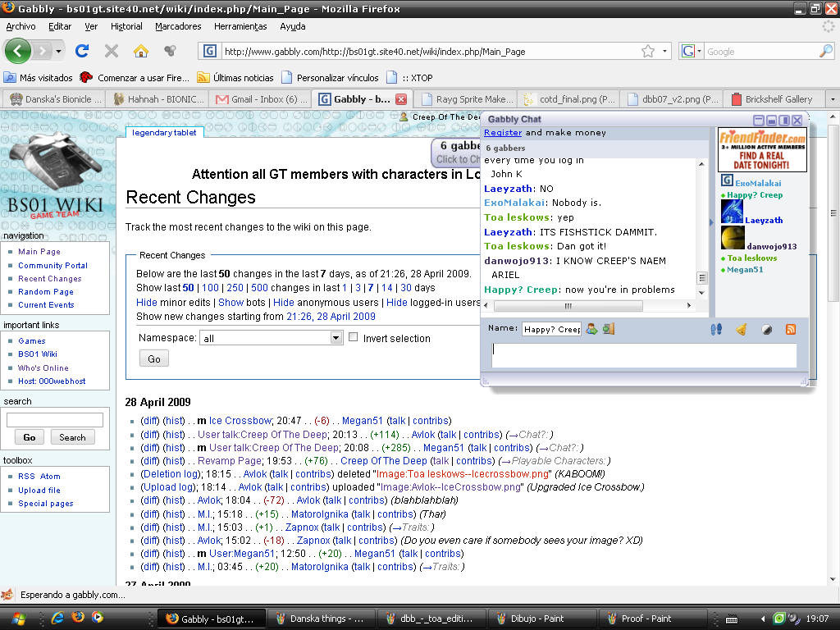Click the exit door icon beside the name field
The image size is (840, 630).
(608, 329)
